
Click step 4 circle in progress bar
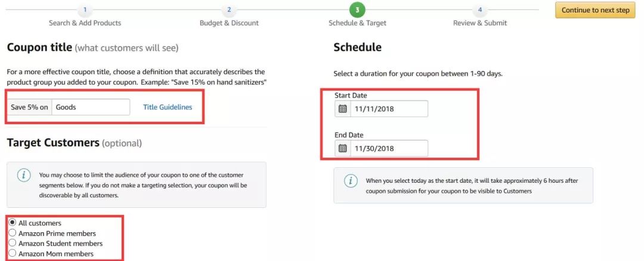point(479,10)
